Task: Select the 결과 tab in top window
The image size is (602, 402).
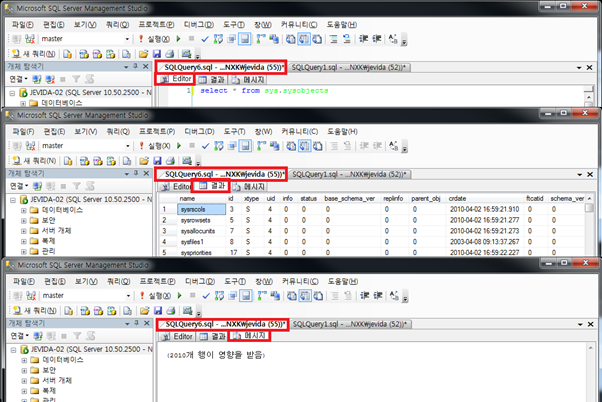Action: coord(212,79)
